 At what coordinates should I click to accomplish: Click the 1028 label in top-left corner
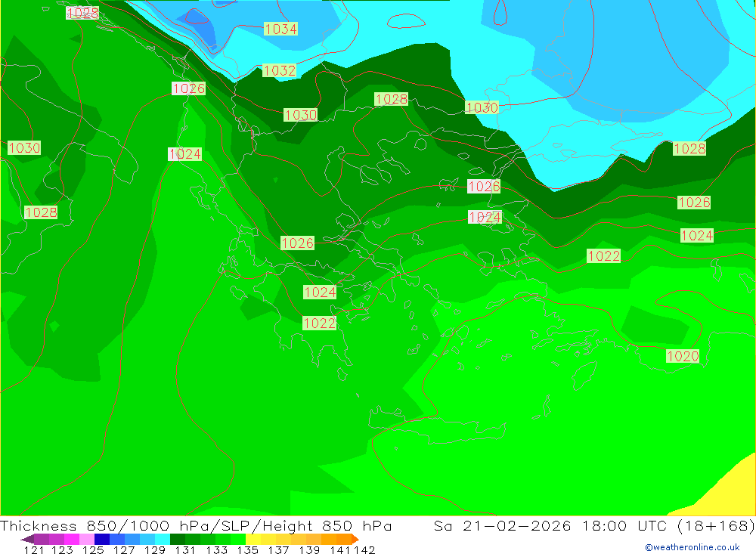[x=82, y=13]
